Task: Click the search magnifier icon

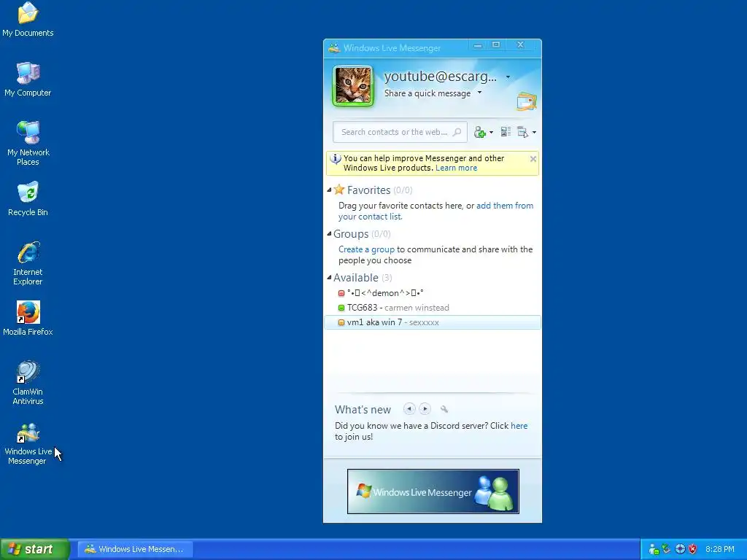Action: click(457, 132)
